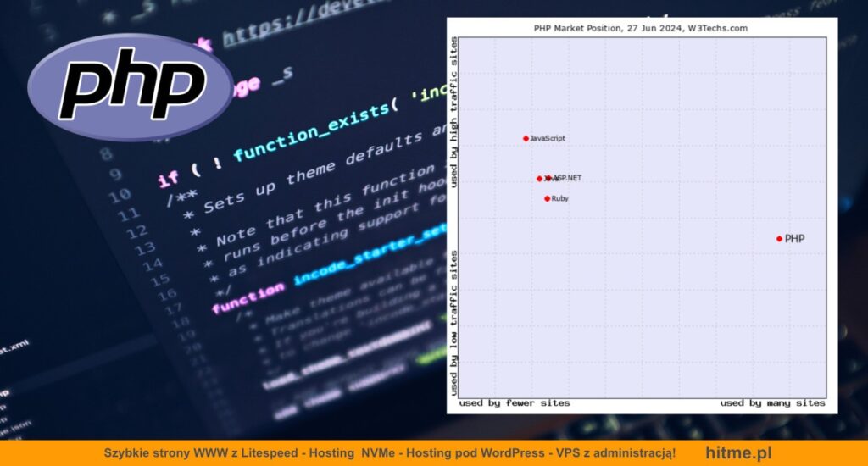Viewport: 868px width, 466px height.
Task: Open the hitme.pl link in banner
Action: coord(738,453)
